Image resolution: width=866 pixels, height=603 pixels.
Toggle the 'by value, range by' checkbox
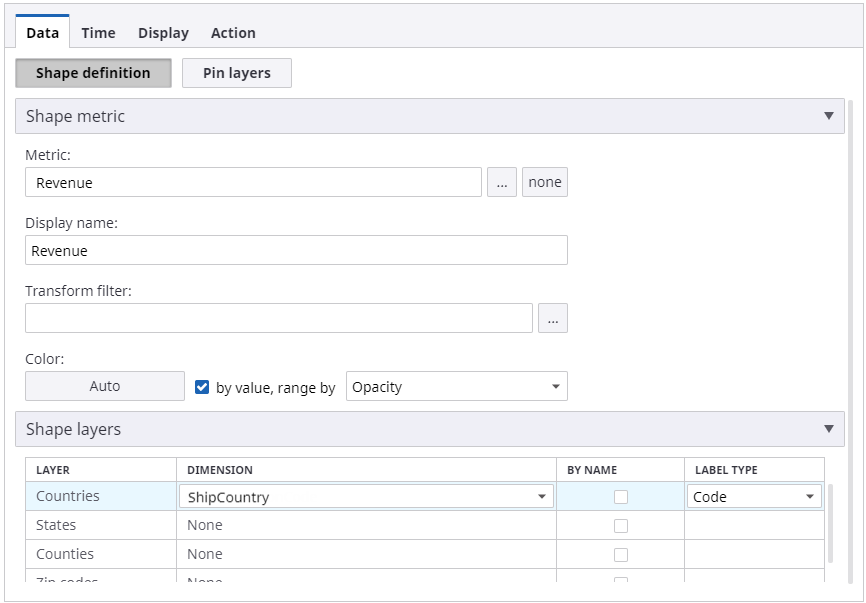202,387
